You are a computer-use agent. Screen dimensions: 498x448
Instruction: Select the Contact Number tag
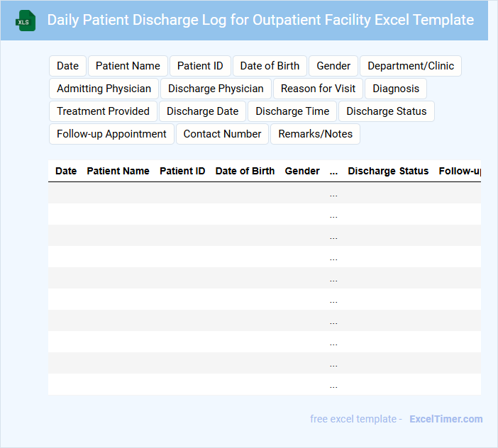pyautogui.click(x=223, y=134)
